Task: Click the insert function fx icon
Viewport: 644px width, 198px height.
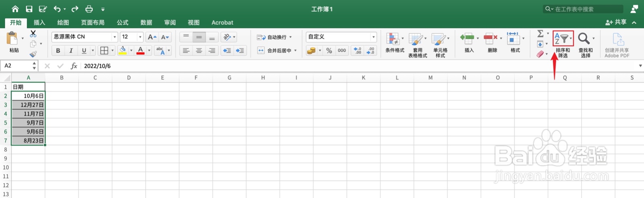Action: (74, 66)
